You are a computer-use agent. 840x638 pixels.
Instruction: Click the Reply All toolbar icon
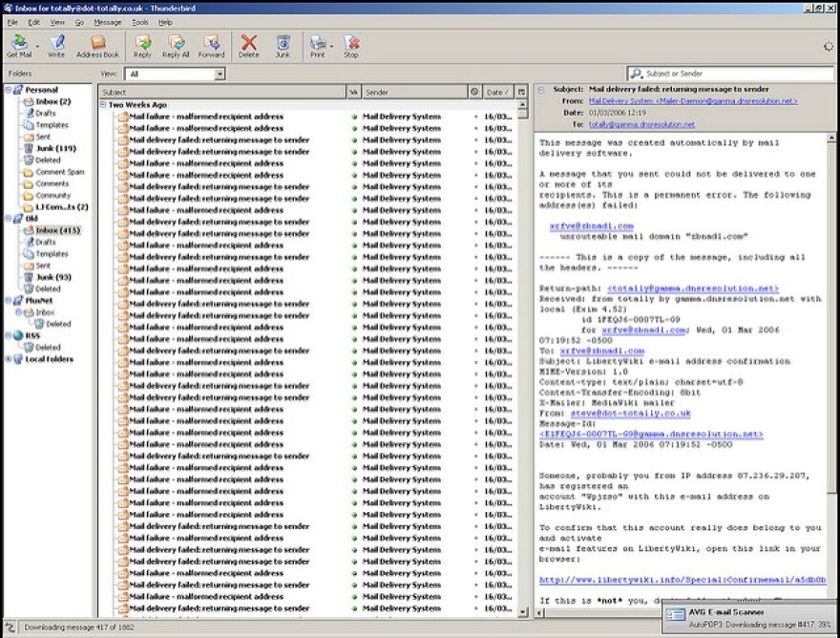point(176,46)
